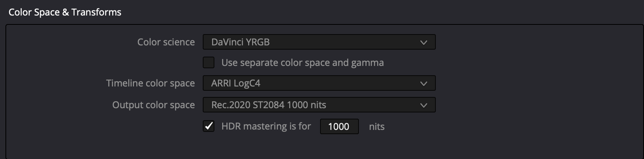The width and height of the screenshot is (644, 159).
Task: Click the 'HDR mastering is for' label
Action: (266, 126)
